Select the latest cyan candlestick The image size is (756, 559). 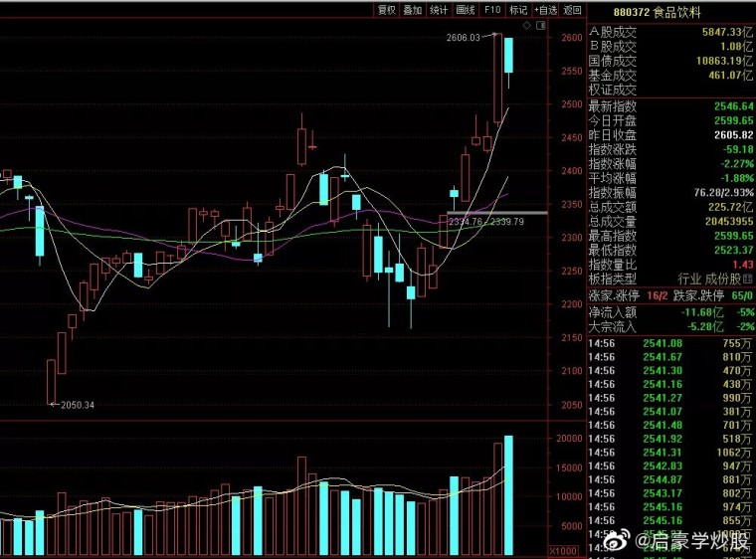coord(508,55)
